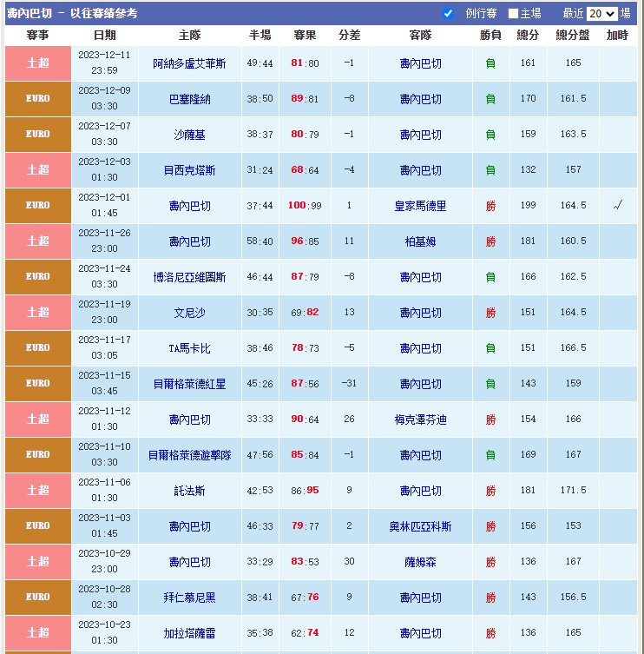Viewport: 644px width, 654px height.
Task: Click the score 100:99 result
Action: point(305,205)
